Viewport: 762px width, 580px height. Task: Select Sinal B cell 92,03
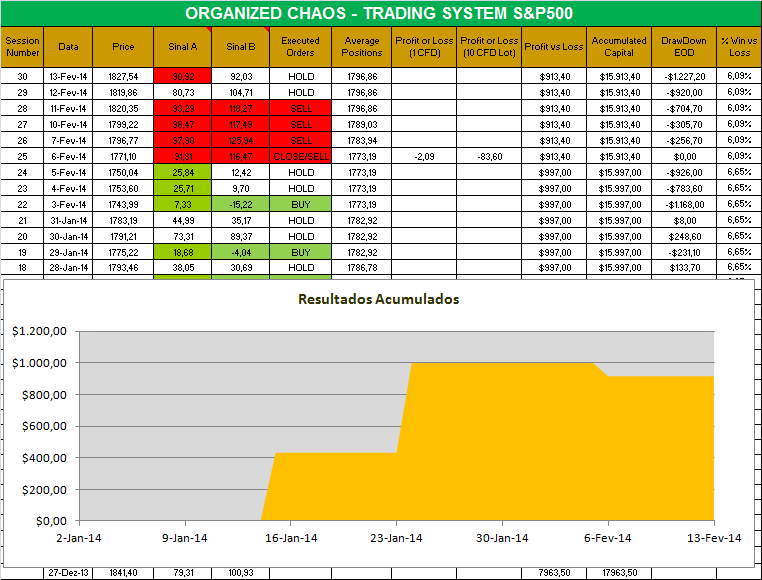click(241, 76)
